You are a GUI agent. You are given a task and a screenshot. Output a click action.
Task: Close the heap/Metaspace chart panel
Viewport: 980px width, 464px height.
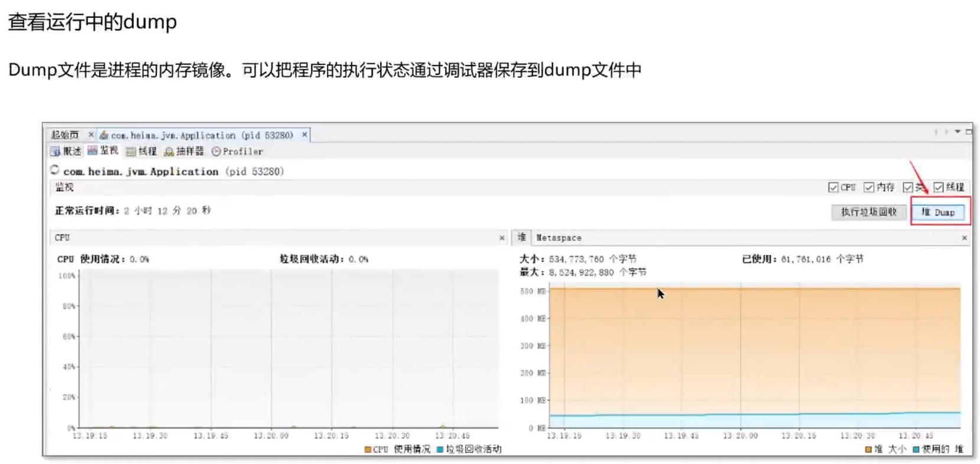pos(965,238)
